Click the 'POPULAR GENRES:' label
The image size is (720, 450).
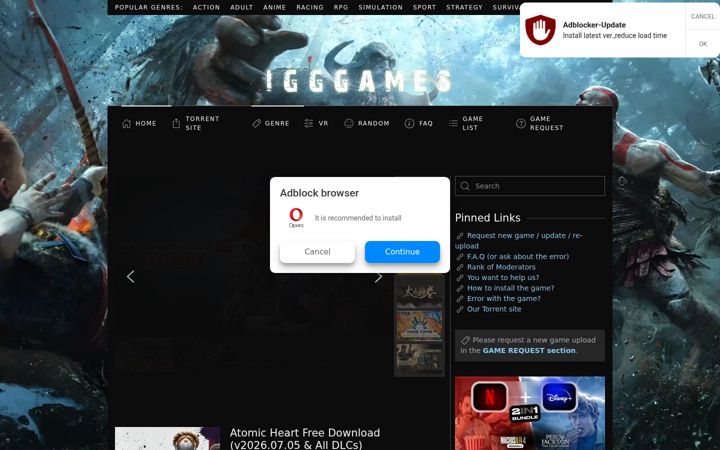coord(148,7)
